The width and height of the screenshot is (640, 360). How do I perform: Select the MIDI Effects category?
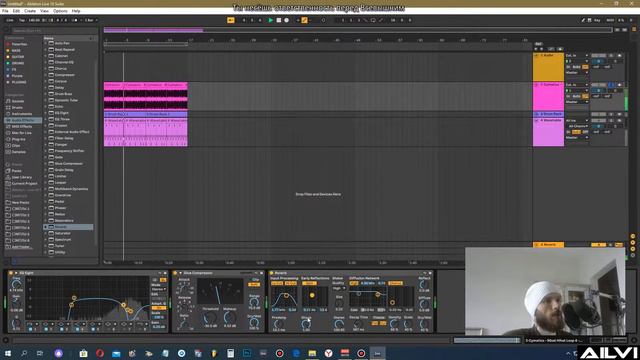pos(21,127)
